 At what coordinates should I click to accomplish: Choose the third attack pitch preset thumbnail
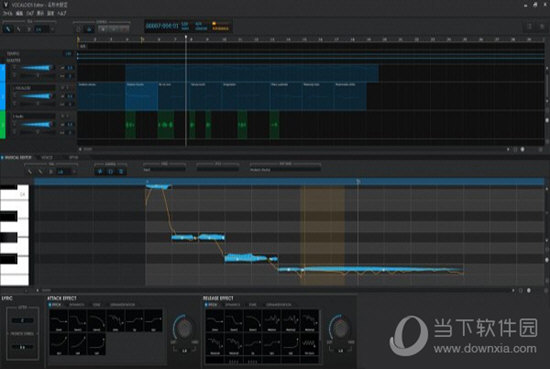(96, 321)
